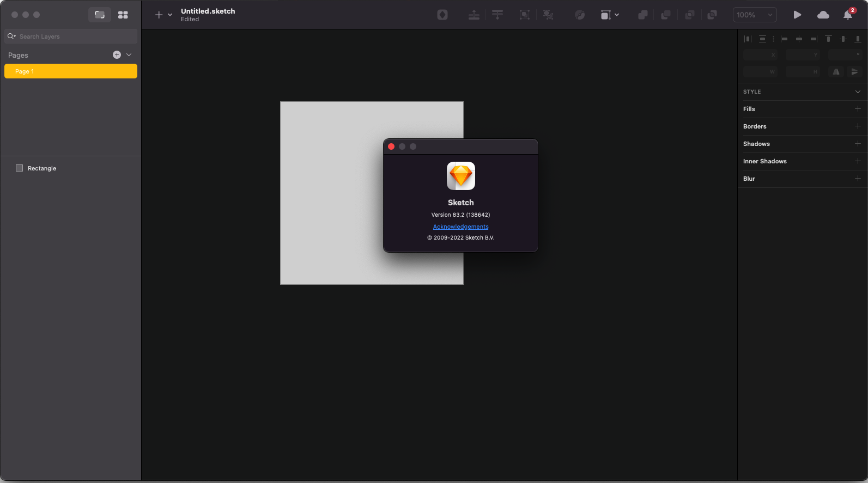
Task: Click the X position field
Action: (760, 54)
